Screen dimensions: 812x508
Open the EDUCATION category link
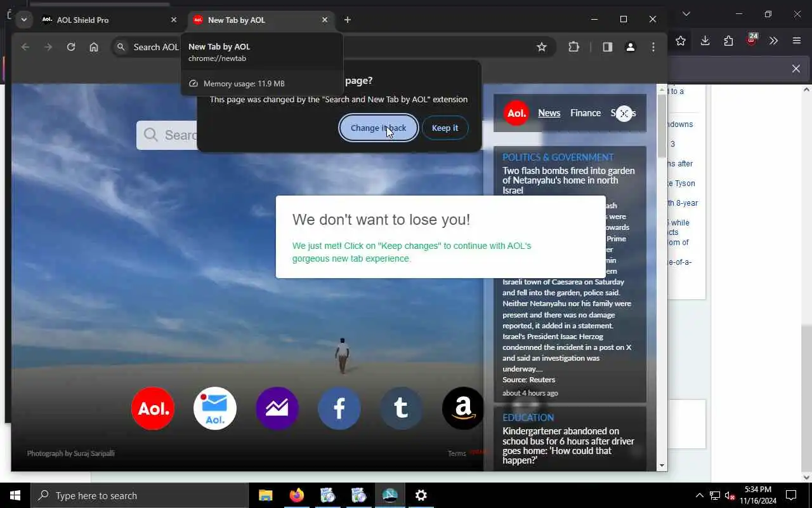528,417
